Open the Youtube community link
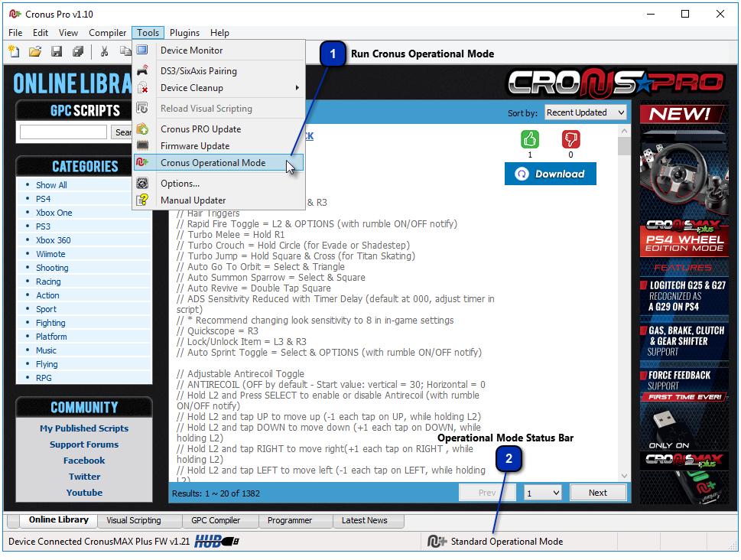This screenshot has height=560, width=741. 84,493
